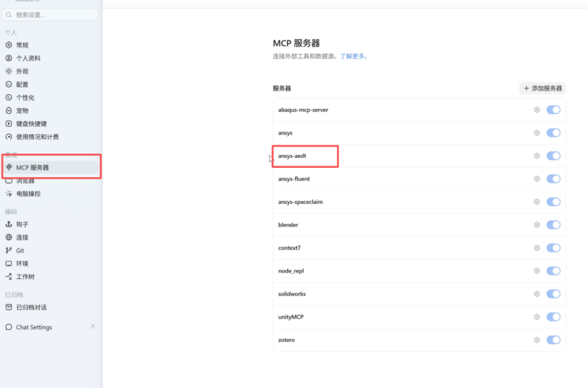Open the 个性化 settings page

point(50,98)
